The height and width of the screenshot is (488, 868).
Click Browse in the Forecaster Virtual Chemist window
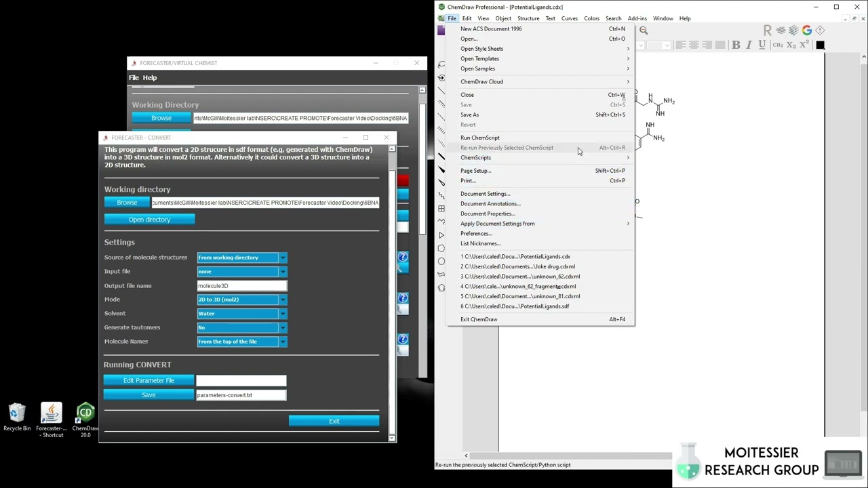tap(161, 118)
